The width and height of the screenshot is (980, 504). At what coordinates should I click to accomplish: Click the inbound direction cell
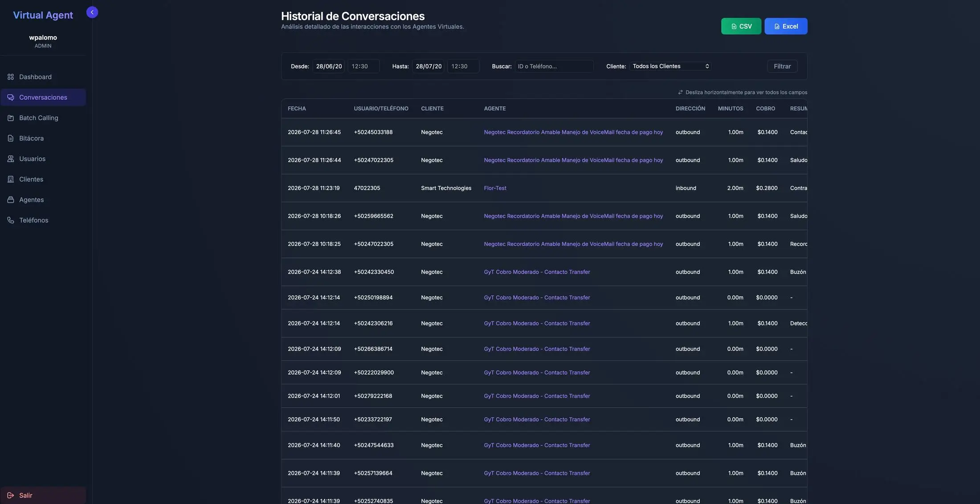coord(686,188)
